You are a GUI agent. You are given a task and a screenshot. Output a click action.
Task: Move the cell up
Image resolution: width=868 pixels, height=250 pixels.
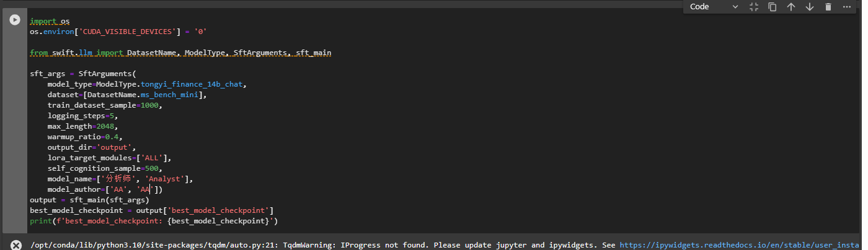[791, 7]
